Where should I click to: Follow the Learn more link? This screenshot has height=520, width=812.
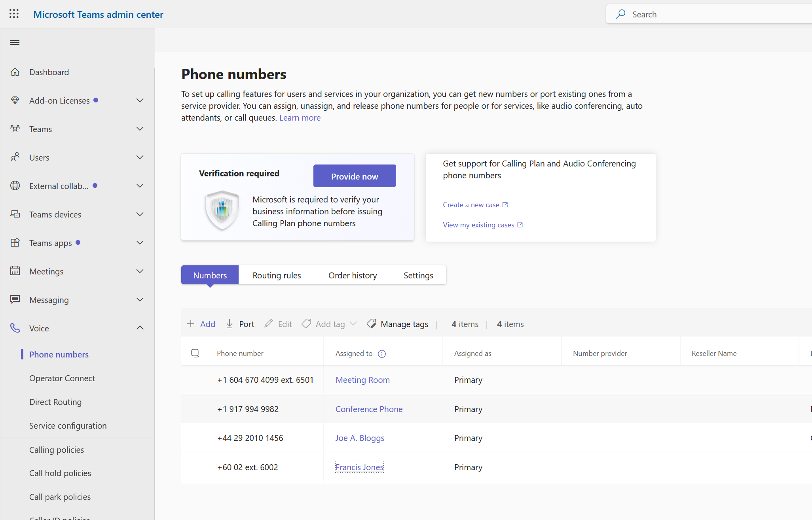[300, 117]
